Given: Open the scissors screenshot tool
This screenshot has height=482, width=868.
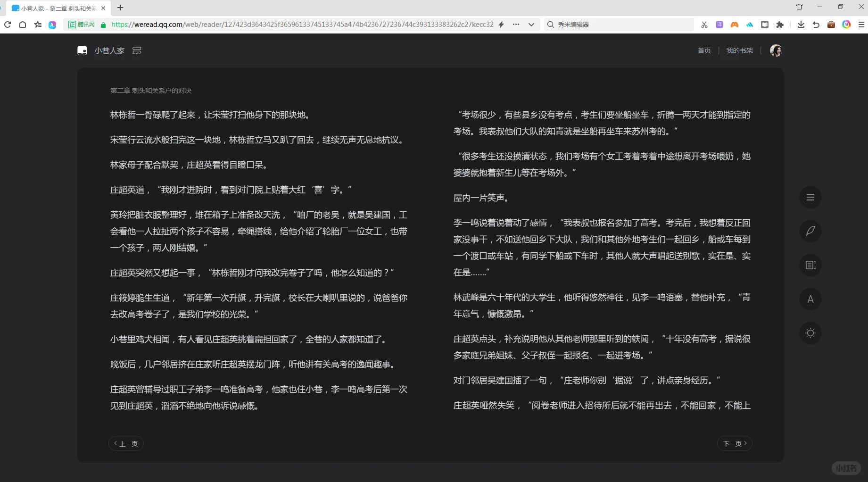Looking at the screenshot, I should click(x=704, y=25).
